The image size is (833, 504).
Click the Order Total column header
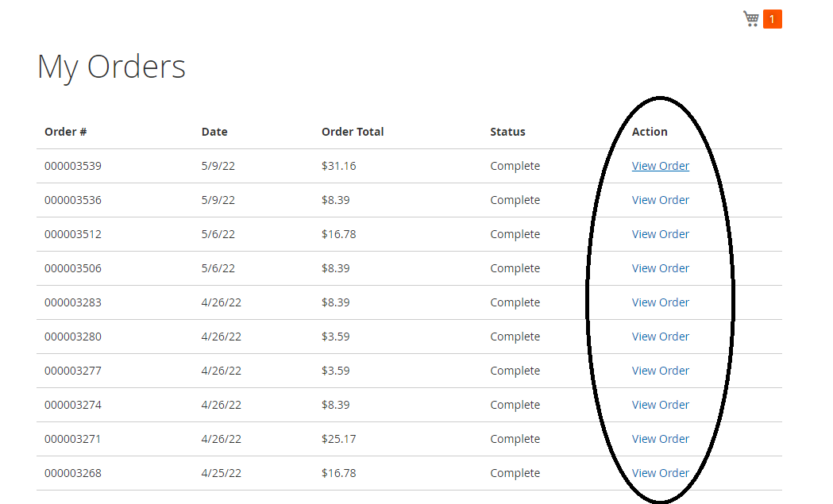coord(353,132)
